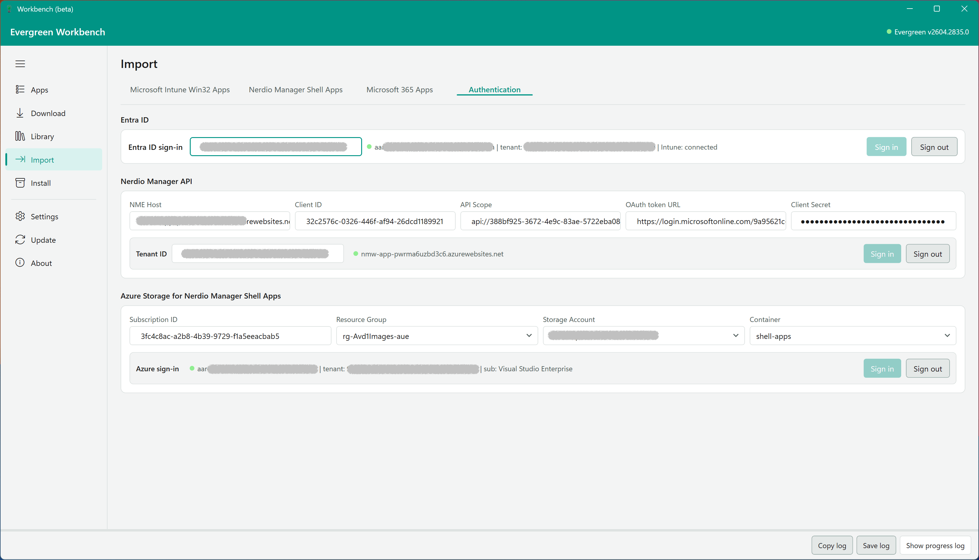Expand the Resource Group dropdown
The width and height of the screenshot is (979, 560).
click(437, 336)
